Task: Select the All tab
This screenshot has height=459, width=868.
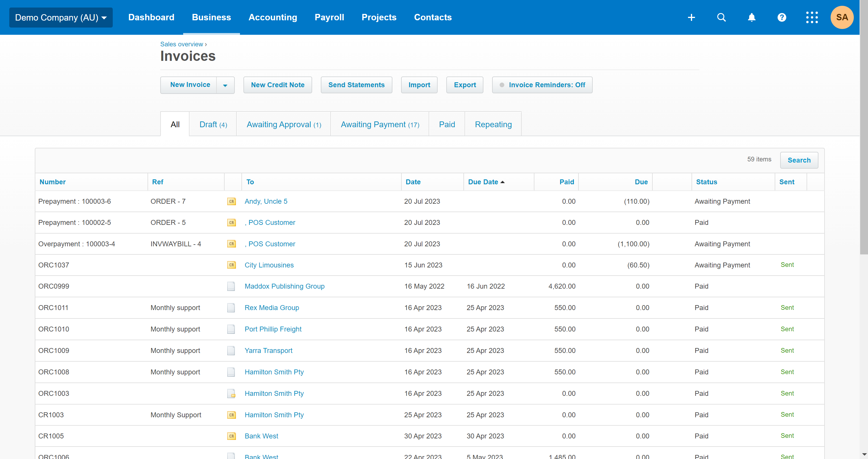Action: tap(175, 124)
